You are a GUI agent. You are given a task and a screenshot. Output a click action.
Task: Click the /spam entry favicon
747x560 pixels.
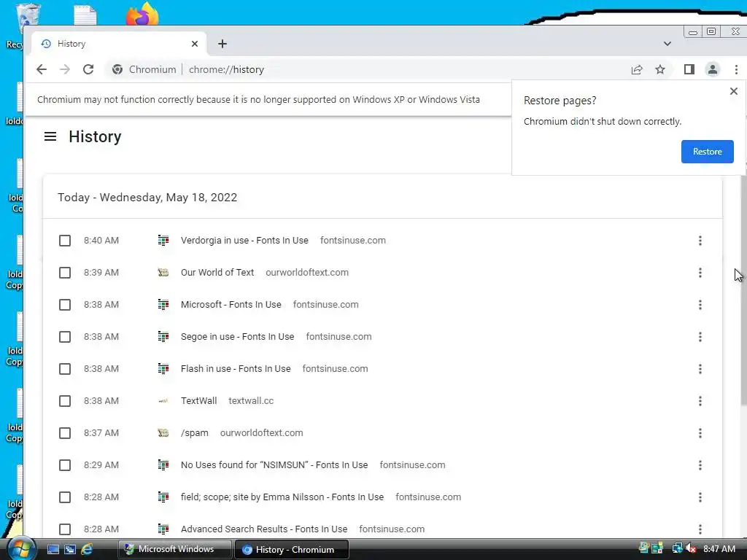pos(163,433)
